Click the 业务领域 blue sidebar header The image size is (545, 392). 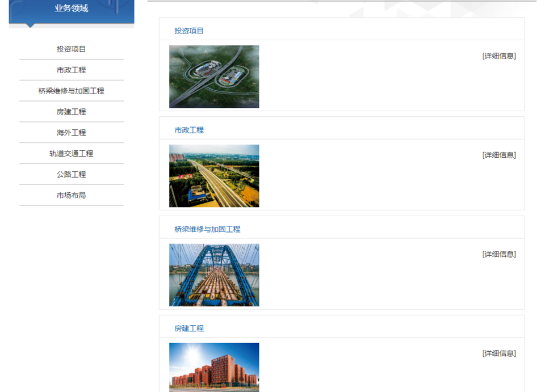click(72, 12)
